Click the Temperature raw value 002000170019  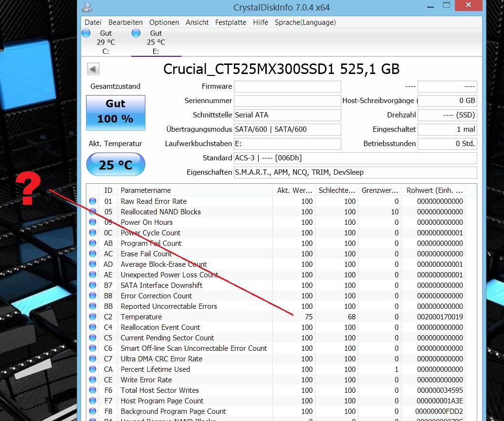point(440,317)
